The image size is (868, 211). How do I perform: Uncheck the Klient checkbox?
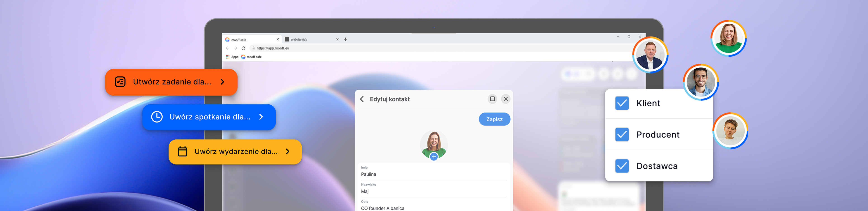click(622, 103)
